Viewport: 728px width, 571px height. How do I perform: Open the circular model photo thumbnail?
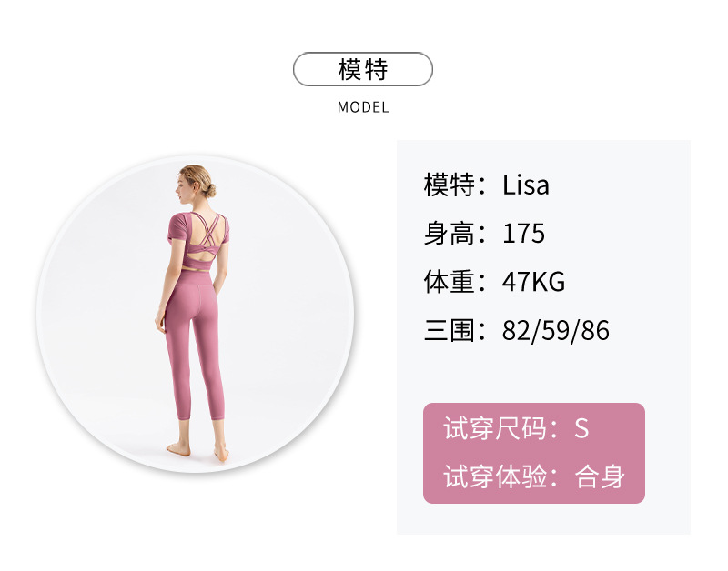coord(196,315)
